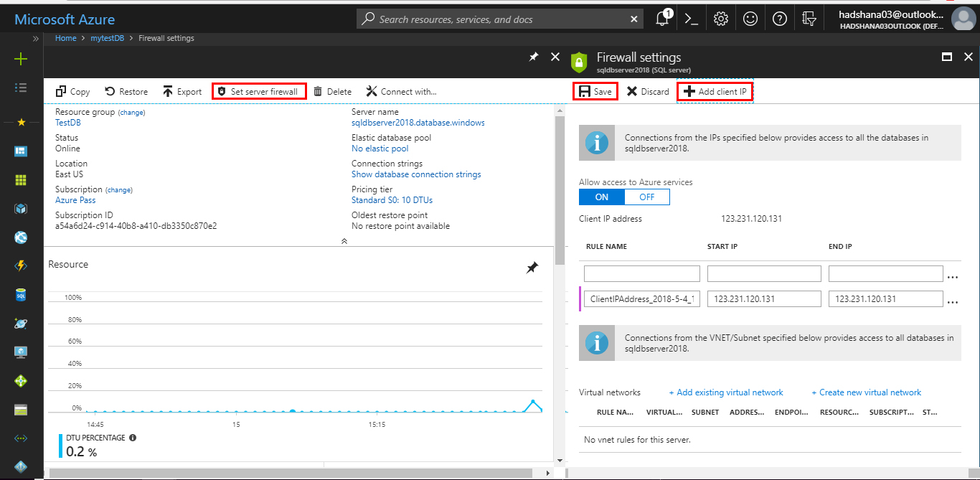Open Load balancers diamond icon in sidebar

coord(21,381)
